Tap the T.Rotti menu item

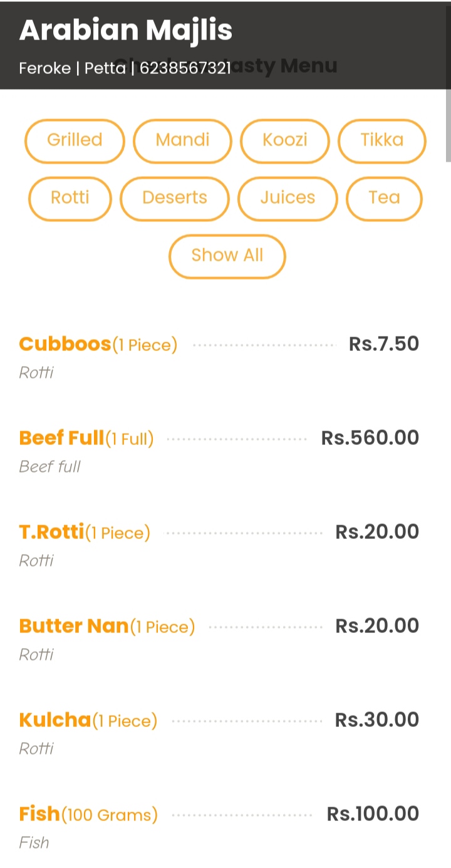(x=51, y=532)
